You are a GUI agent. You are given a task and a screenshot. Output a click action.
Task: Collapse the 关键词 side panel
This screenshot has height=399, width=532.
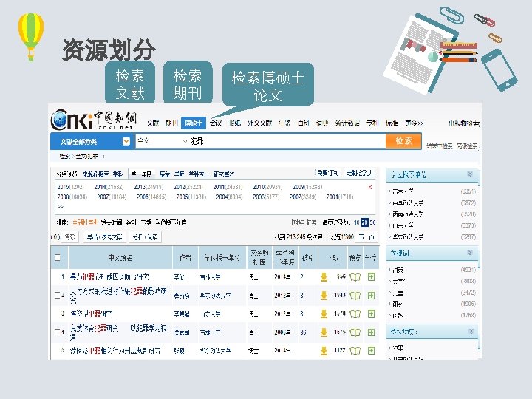[470, 253]
